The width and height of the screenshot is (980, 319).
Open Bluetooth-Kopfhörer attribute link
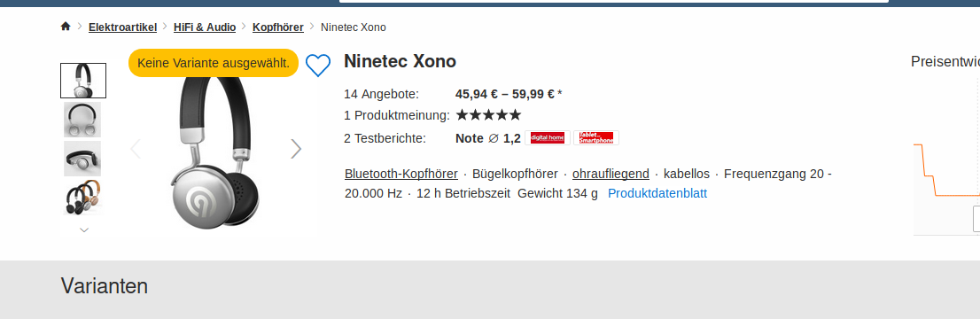tap(401, 174)
